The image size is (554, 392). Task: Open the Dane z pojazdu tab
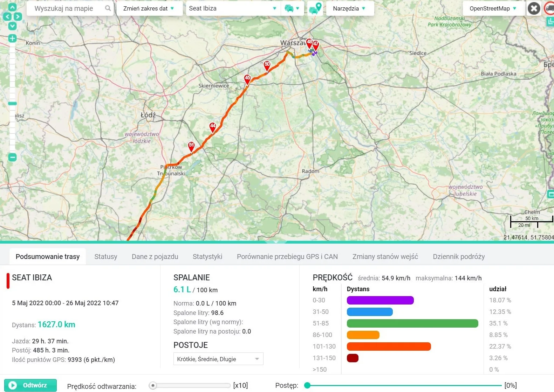155,257
